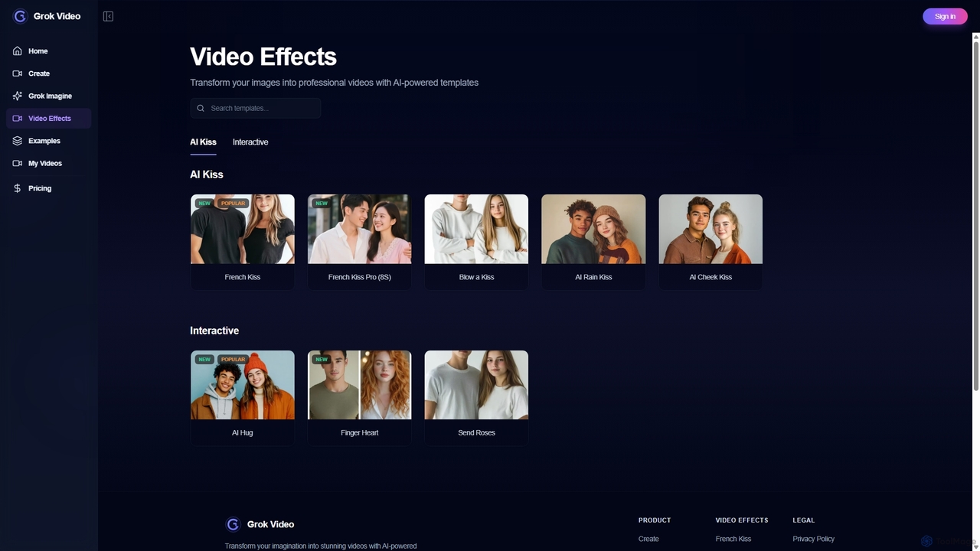This screenshot has width=980, height=551.
Task: Click the search magnifier icon
Action: pyautogui.click(x=201, y=109)
